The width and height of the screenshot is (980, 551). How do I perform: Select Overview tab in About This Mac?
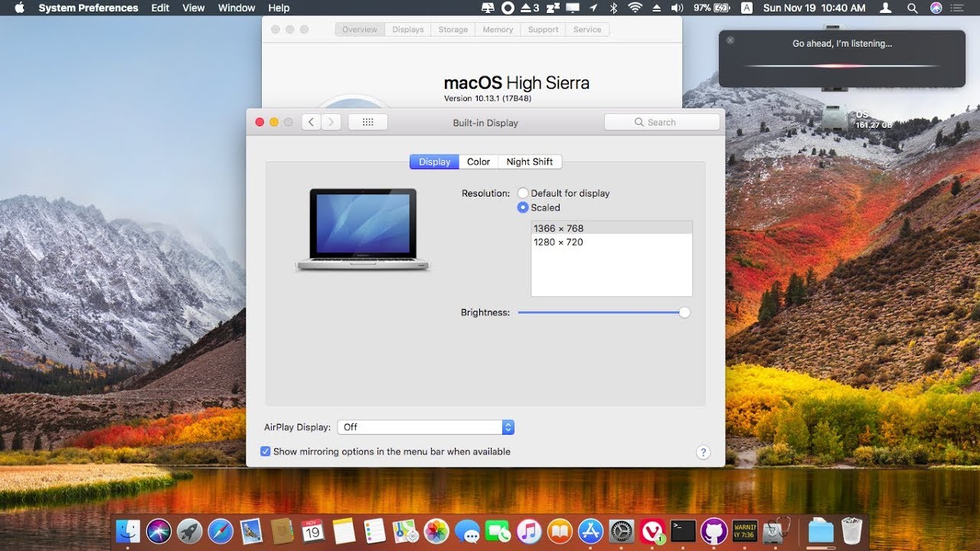coord(360,29)
